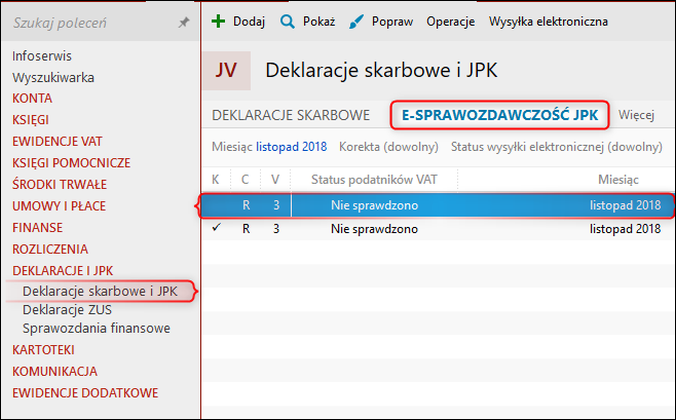Click the Dodaj toolbar label
This screenshot has width=676, height=420.
249,21
